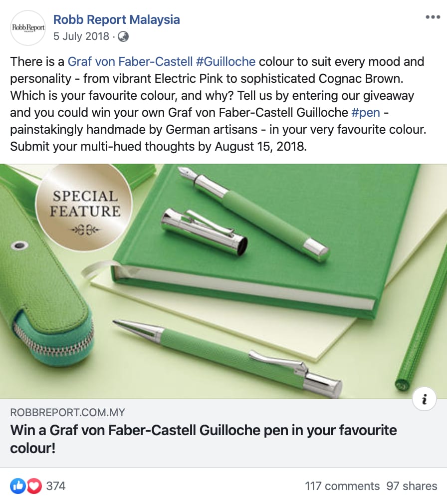
Task: Click the ROBBREPORT.COM.MY source domain
Action: [67, 412]
